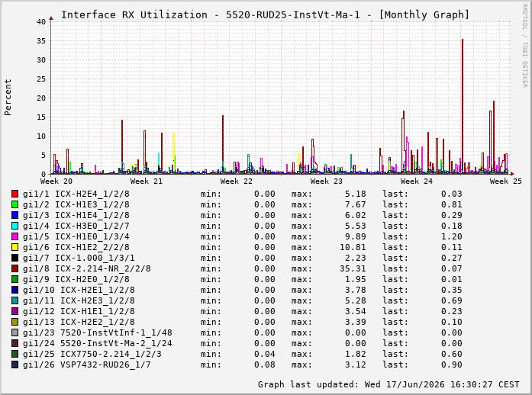Viewport: 532px width, 395px height.
Task: Click the max value 7.67
Action: (356, 204)
